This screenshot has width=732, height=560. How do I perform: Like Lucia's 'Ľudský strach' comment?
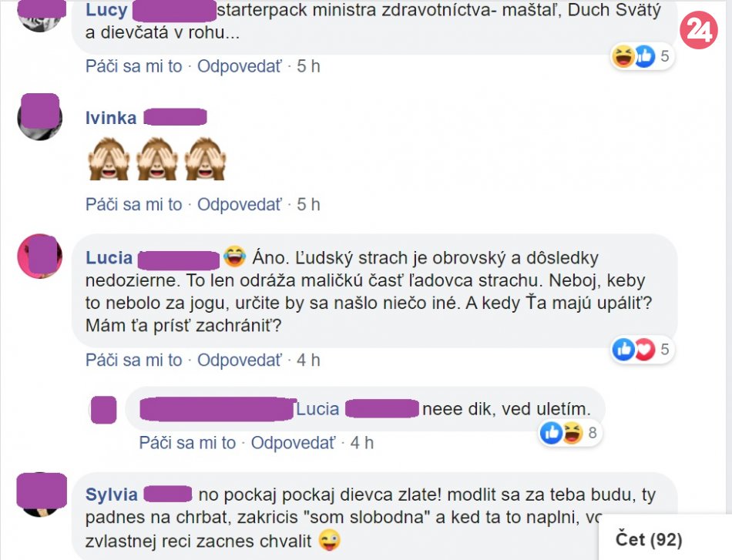click(x=133, y=360)
